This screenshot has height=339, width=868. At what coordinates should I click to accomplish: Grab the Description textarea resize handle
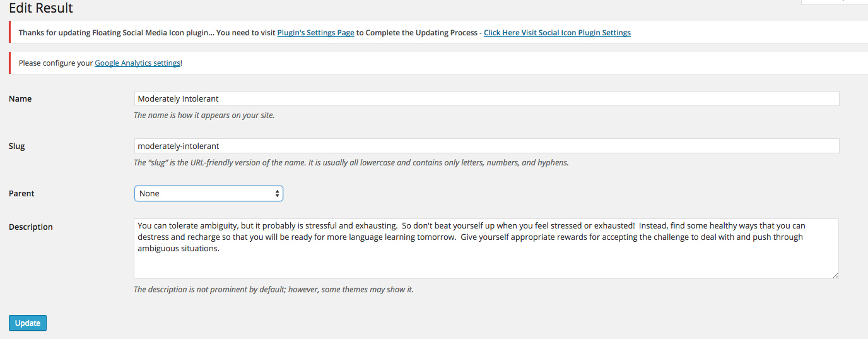tap(835, 275)
